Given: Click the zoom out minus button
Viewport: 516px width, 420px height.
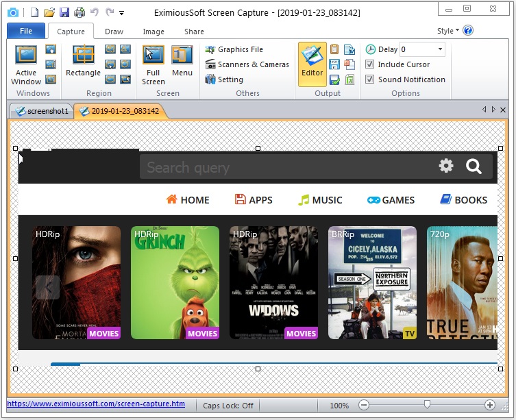Looking at the screenshot, I should [364, 405].
